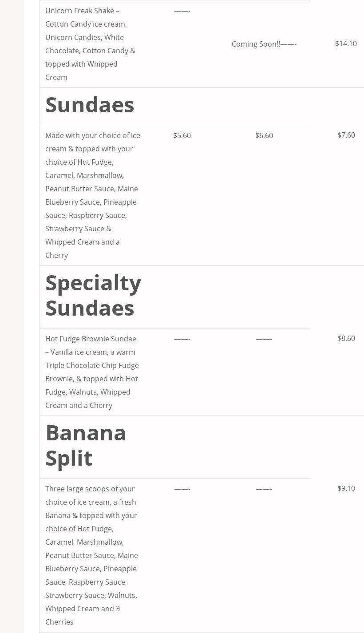Screen dimensions: 364x633
Task: Click the dash placeholder in Unicorn Freak Shake row
Action: pyautogui.click(x=182, y=11)
